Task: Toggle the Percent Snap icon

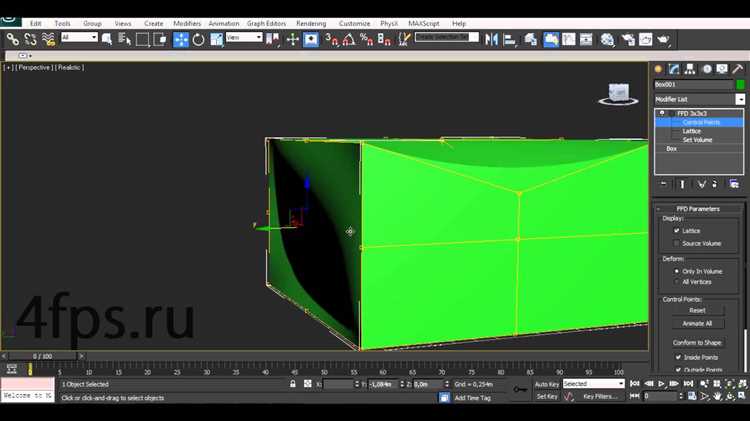Action: pyautogui.click(x=366, y=39)
